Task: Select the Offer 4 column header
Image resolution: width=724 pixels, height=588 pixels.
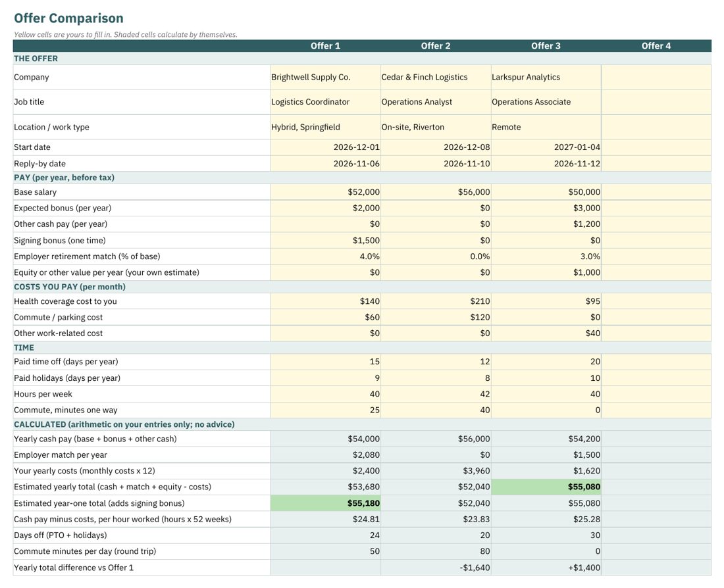Action: pos(656,45)
